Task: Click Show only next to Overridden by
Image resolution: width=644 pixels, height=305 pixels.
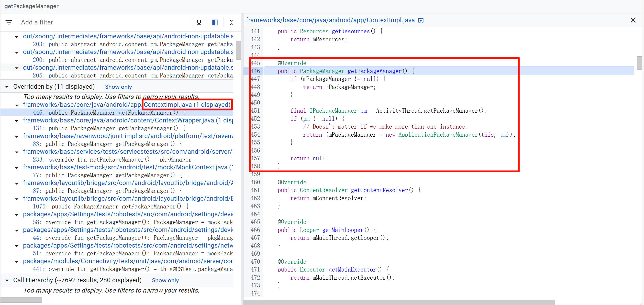Action: pyautogui.click(x=118, y=87)
